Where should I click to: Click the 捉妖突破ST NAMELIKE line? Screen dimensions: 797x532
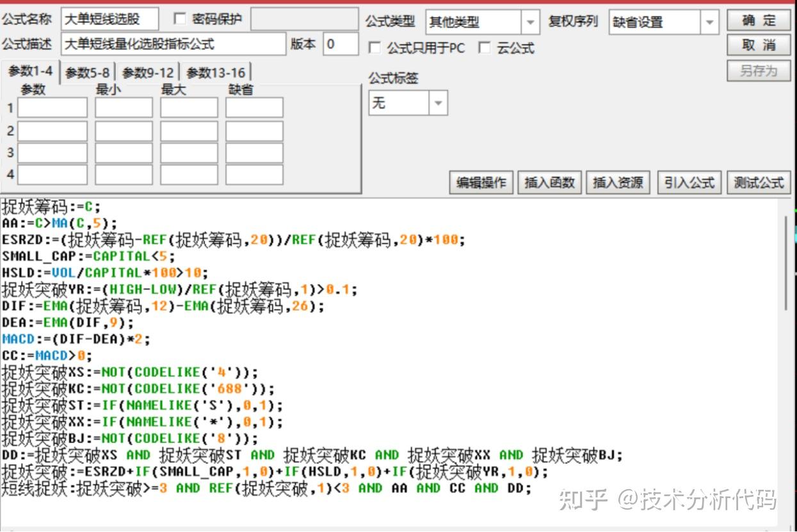click(142, 405)
